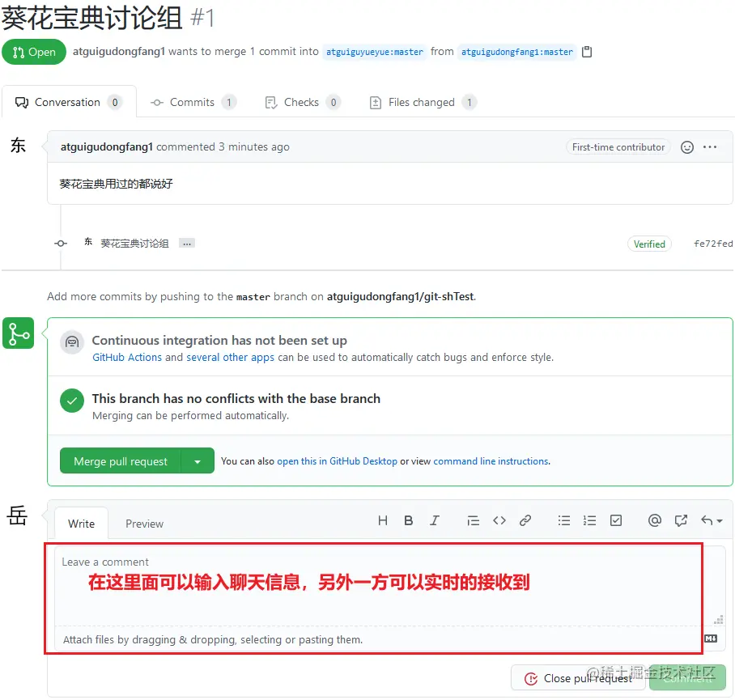Click the green no-conflicts checkmark icon
735x700 pixels.
coord(72,401)
